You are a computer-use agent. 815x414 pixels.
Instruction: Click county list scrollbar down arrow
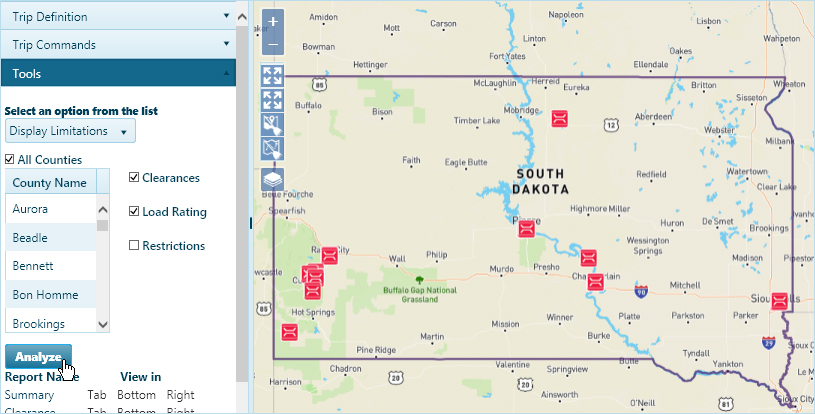tap(102, 324)
